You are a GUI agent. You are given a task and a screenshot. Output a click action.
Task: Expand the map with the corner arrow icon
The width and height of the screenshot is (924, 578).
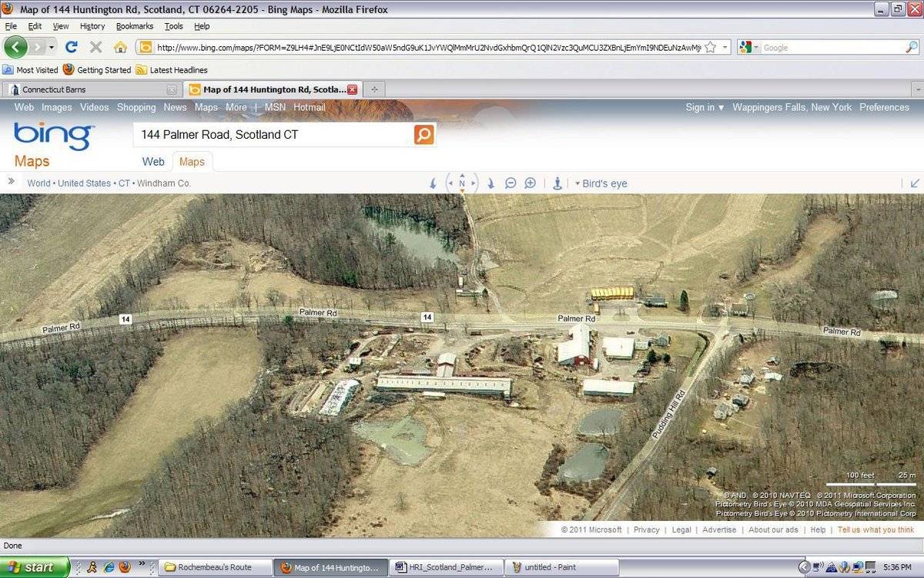tap(915, 183)
